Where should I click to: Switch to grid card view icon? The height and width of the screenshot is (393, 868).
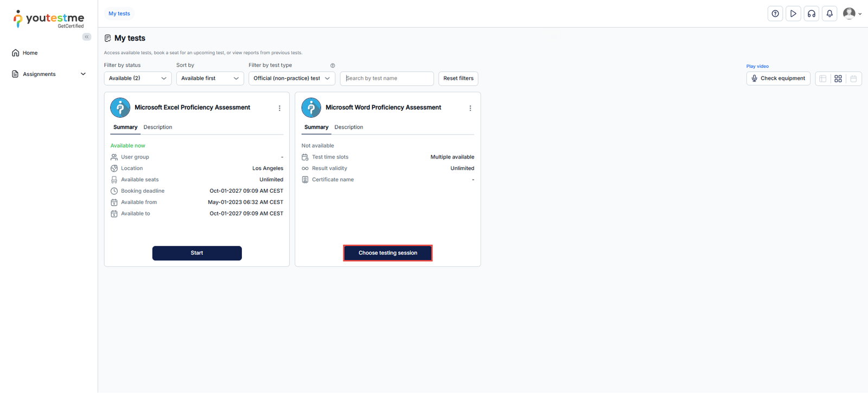(x=838, y=79)
